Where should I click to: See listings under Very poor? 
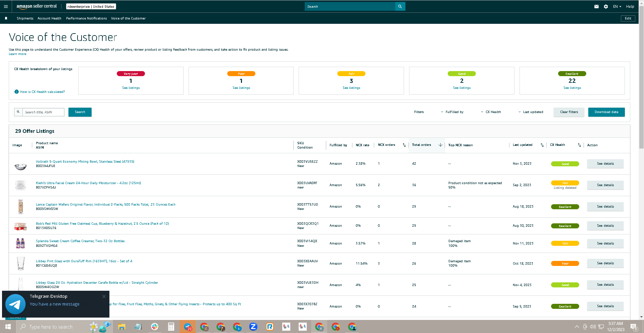coord(131,88)
